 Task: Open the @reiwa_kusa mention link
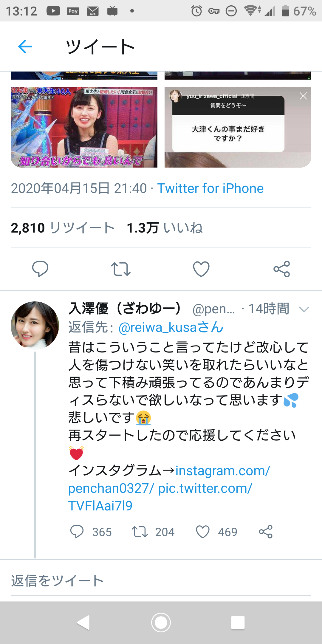click(171, 327)
